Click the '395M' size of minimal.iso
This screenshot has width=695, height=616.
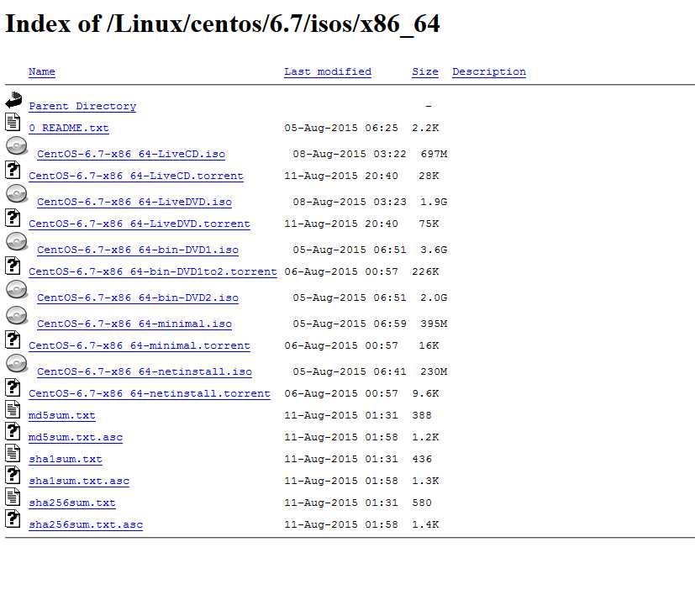[434, 324]
